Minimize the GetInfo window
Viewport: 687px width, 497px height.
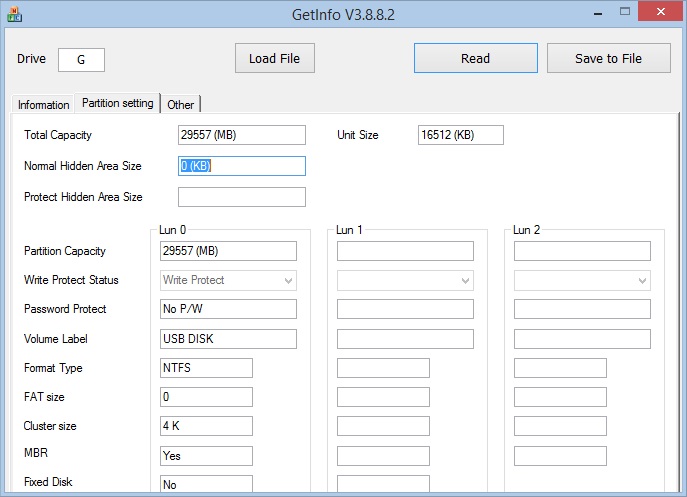[x=598, y=12]
